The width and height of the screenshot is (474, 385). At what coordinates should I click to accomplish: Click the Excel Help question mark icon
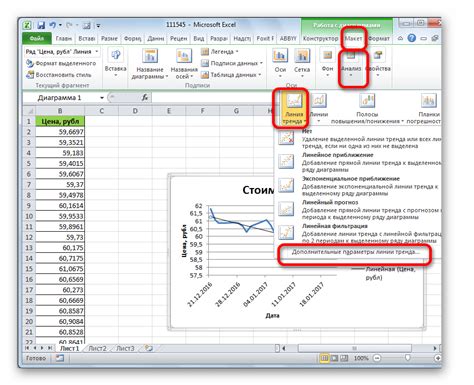pos(412,38)
